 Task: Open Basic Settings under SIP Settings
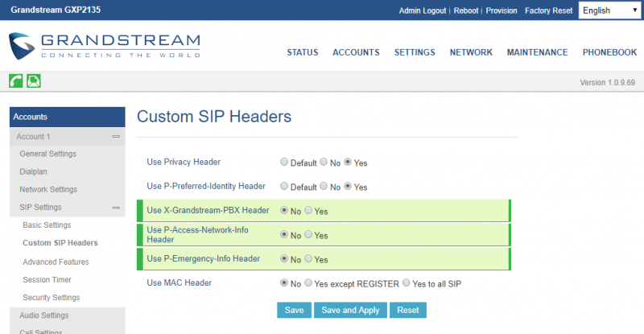pos(47,225)
